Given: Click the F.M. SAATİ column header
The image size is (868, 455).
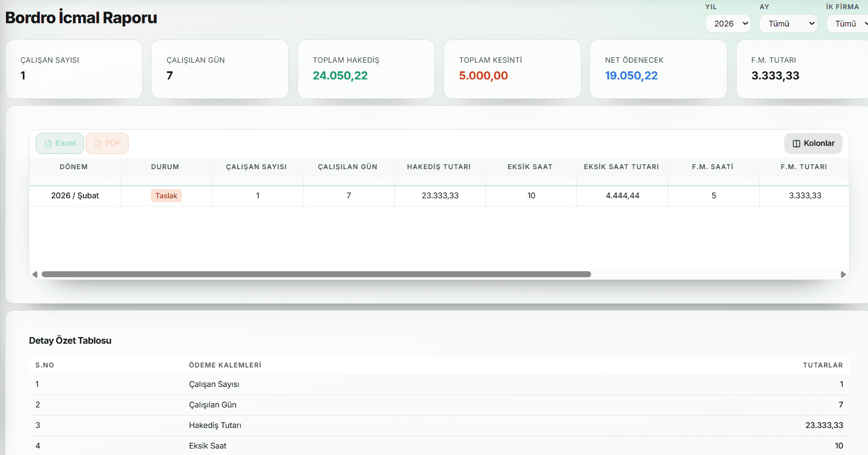Looking at the screenshot, I should (x=713, y=167).
